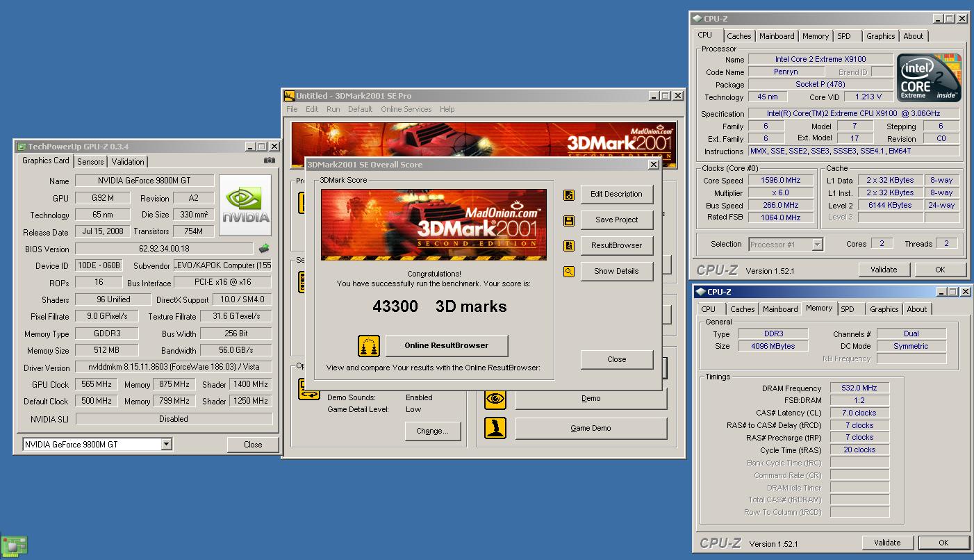This screenshot has width=974, height=560.
Task: Click Close button in the score dialog
Action: pyautogui.click(x=616, y=359)
